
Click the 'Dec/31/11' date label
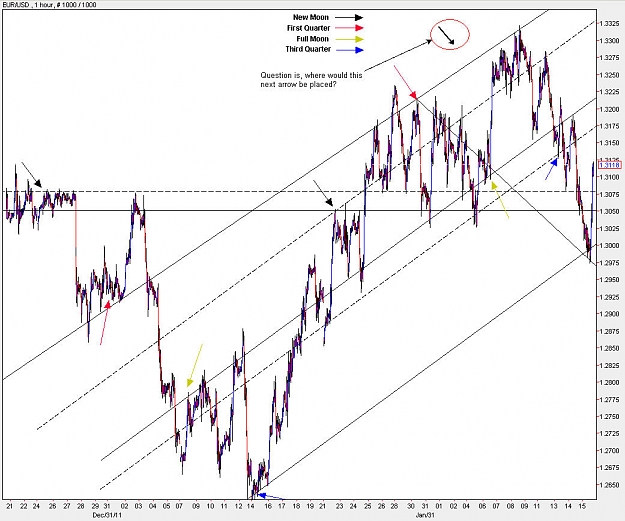(107, 515)
